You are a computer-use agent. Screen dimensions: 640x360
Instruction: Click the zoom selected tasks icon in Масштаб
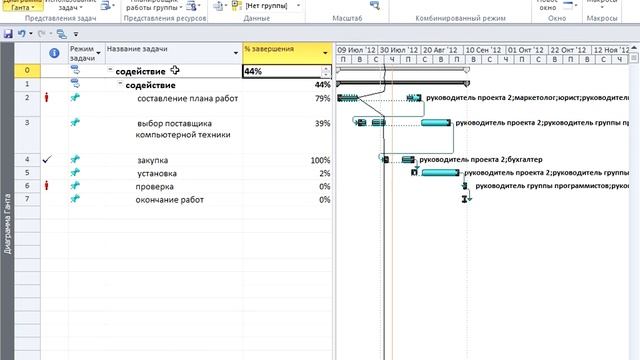375,5
